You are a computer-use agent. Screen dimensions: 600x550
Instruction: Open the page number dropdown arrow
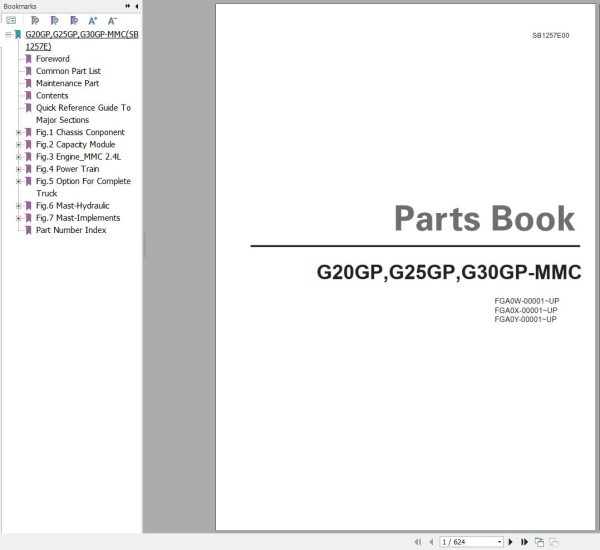pos(499,542)
